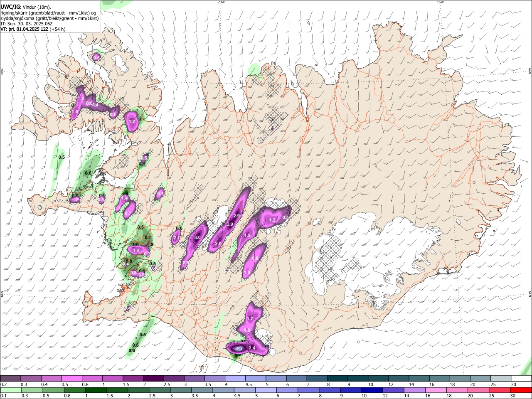Click the 1.9 precipitation value on the map
Screen dimensions: 532x399
tap(247, 235)
